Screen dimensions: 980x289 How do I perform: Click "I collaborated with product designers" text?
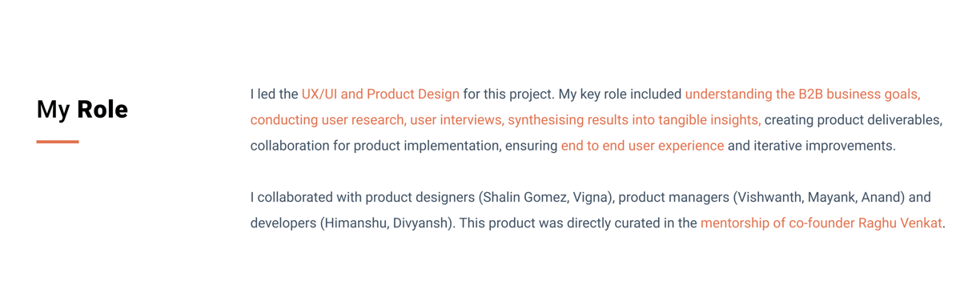pyautogui.click(x=363, y=198)
